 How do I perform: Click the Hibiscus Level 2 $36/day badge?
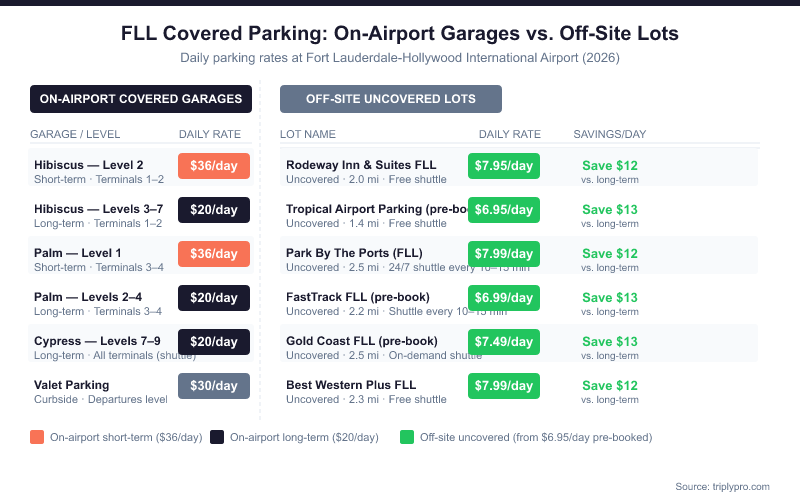[214, 166]
